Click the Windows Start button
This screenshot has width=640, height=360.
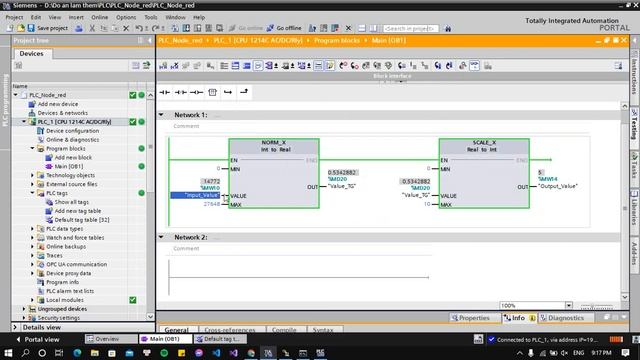pyautogui.click(x=8, y=353)
